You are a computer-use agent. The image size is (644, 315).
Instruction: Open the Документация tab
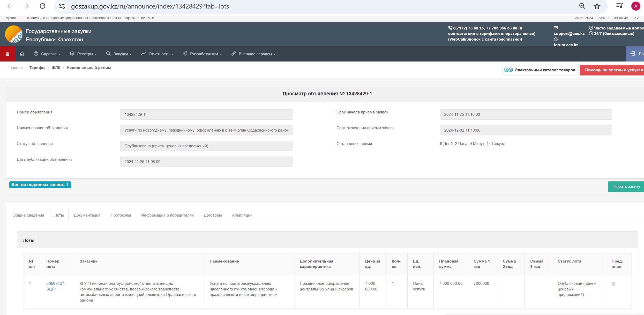point(87,215)
